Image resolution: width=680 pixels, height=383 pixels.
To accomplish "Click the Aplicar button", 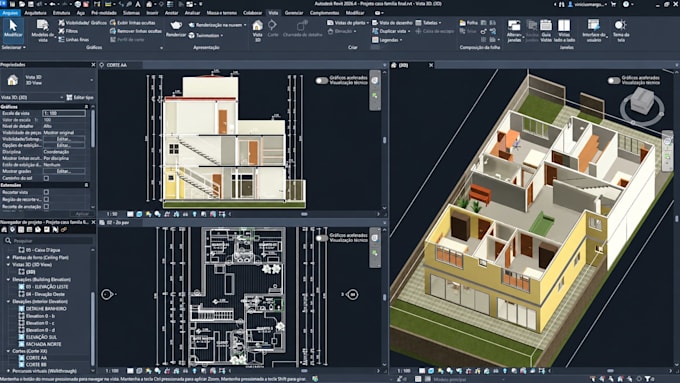I will [x=82, y=214].
